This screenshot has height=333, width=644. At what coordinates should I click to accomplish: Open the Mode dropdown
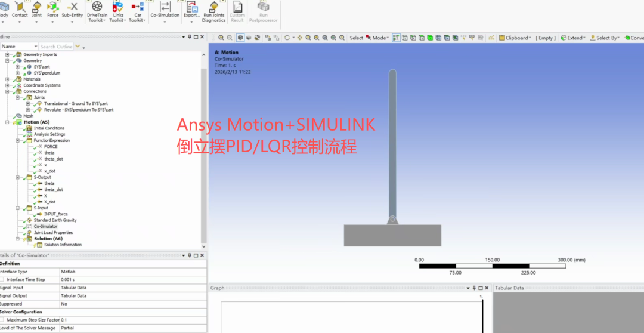point(377,38)
